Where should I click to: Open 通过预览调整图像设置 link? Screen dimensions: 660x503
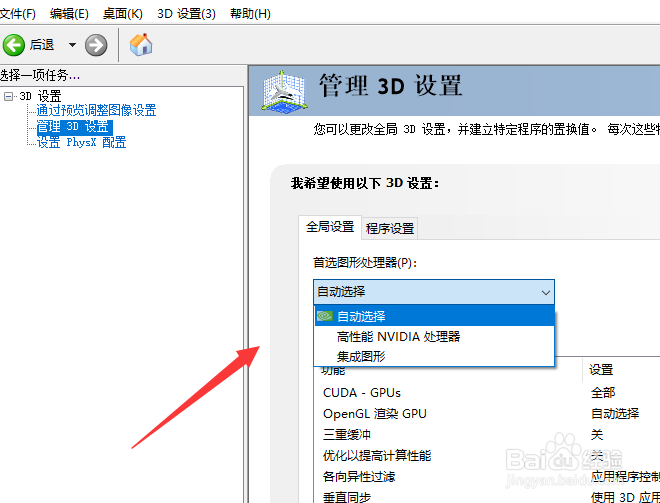point(96,110)
